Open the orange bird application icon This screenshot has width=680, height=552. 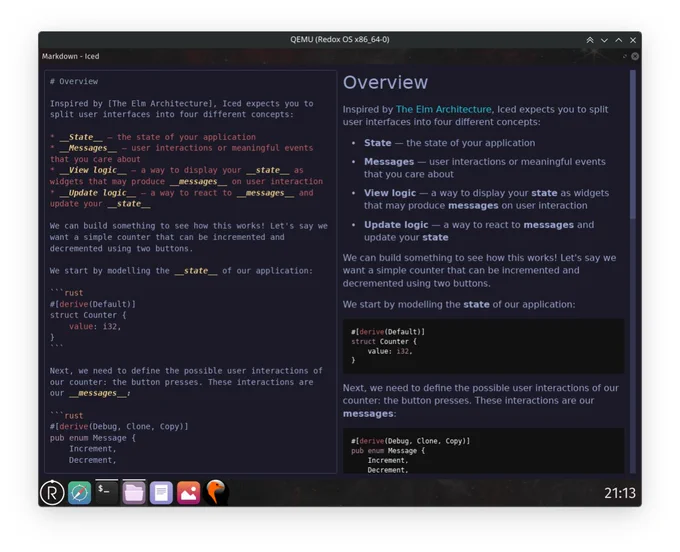[x=216, y=493]
